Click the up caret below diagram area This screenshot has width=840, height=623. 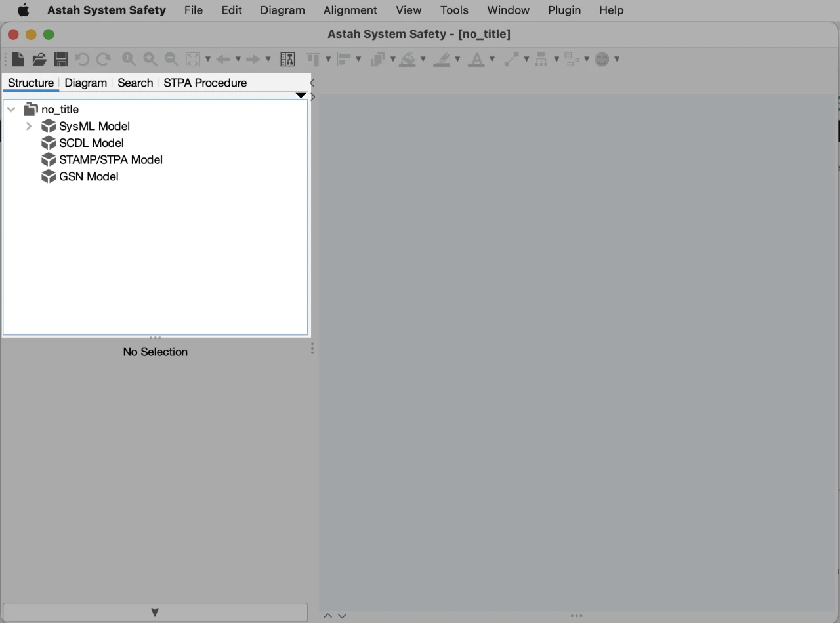pos(328,616)
